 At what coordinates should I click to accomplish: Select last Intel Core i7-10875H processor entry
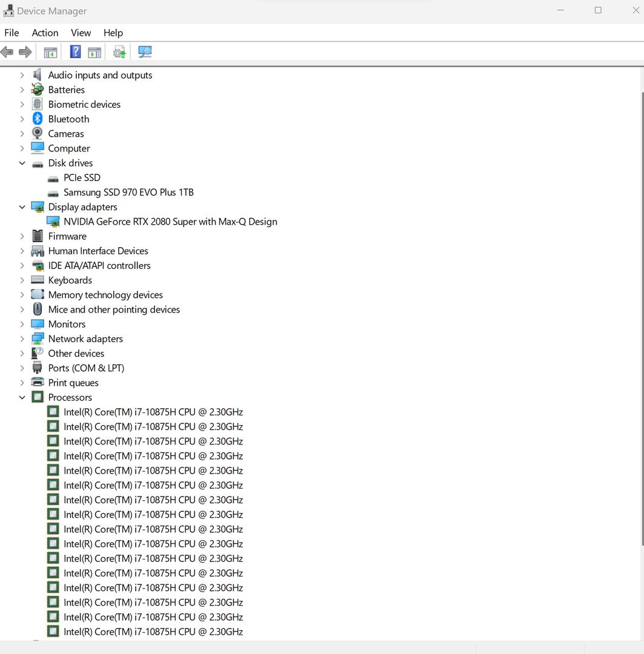click(153, 632)
